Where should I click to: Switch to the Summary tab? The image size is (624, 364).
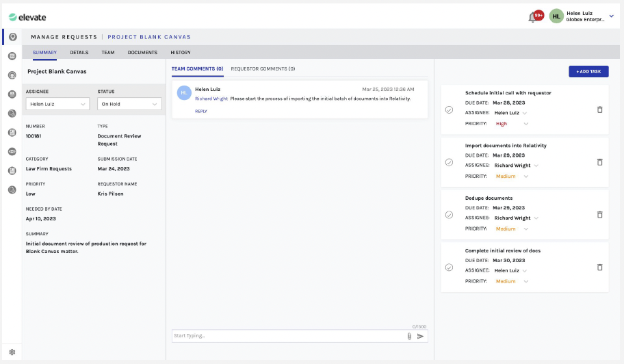(x=44, y=53)
